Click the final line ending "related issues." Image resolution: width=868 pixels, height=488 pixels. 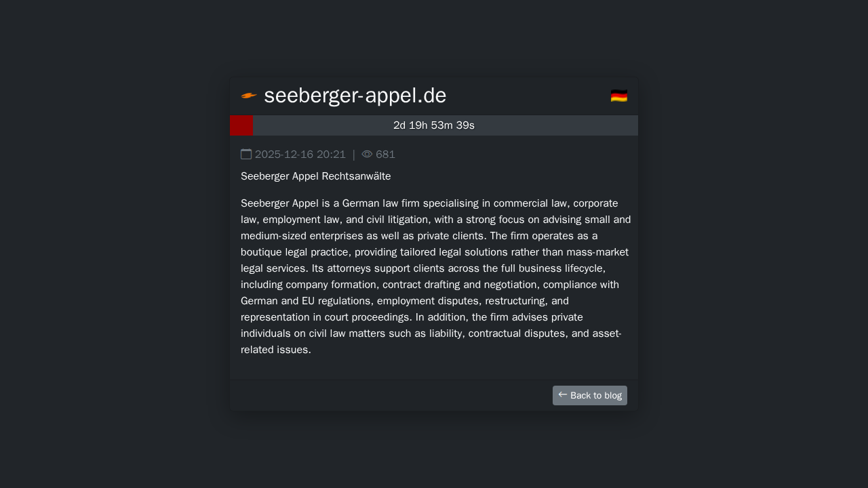click(x=275, y=350)
